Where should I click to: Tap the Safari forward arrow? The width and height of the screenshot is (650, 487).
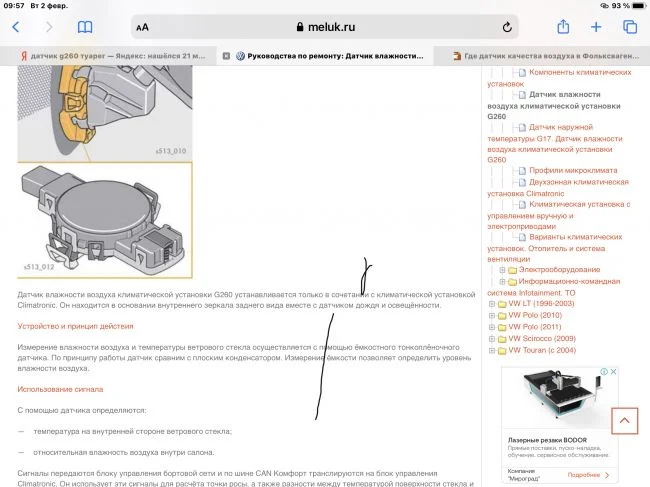point(49,27)
